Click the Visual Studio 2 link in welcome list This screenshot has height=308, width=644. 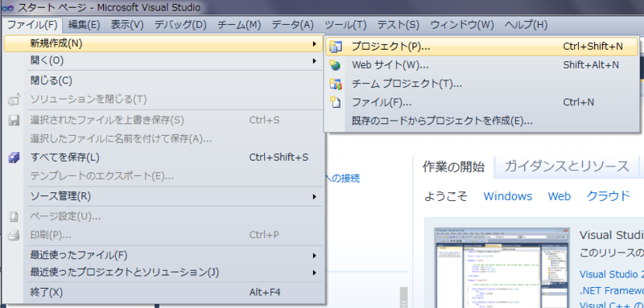click(612, 274)
